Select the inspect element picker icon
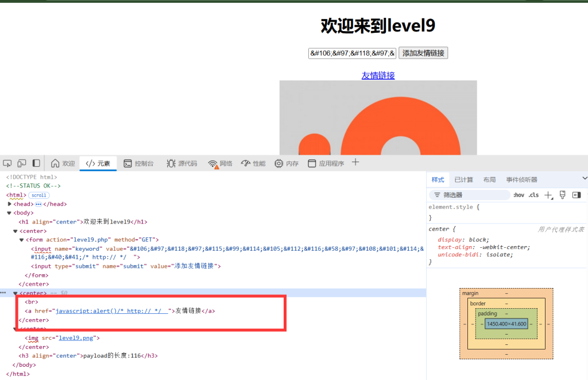Screen dimensions: 588x380 pos(7,163)
